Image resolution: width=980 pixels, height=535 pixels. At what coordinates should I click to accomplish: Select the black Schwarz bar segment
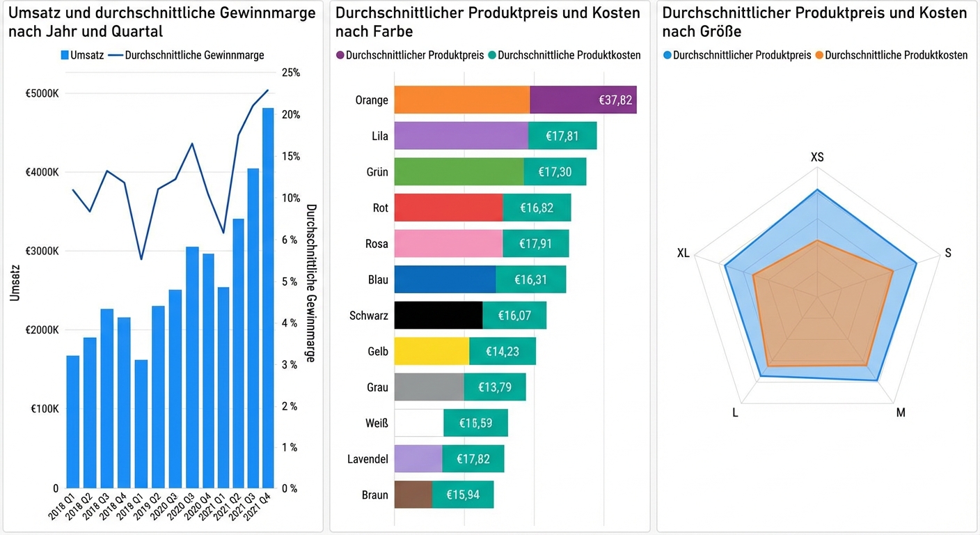[438, 316]
